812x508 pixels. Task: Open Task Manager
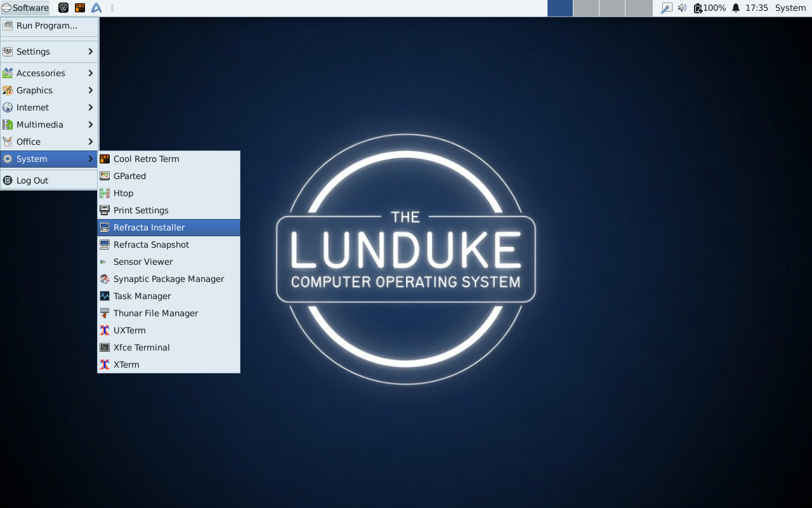[x=169, y=296]
